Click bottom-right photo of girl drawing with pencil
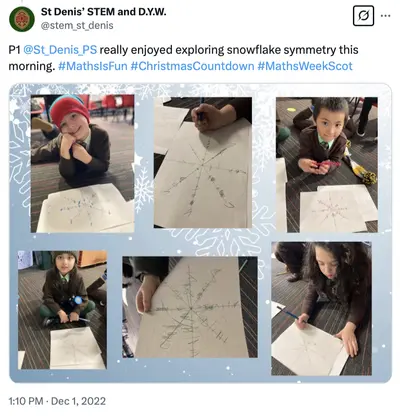 pyautogui.click(x=321, y=309)
